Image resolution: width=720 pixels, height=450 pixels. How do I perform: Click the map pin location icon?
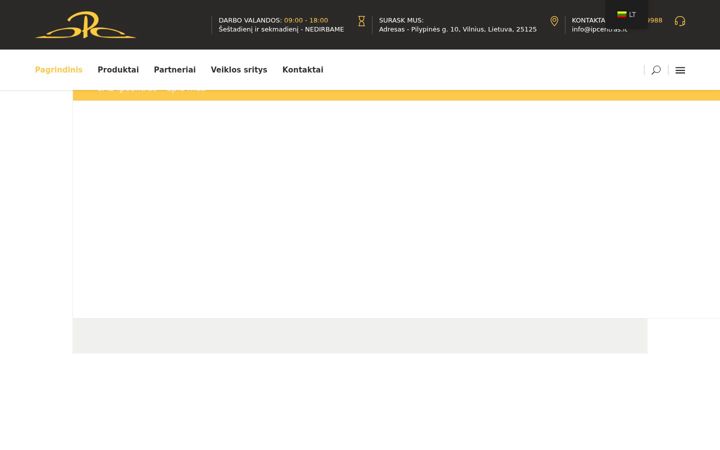[554, 21]
